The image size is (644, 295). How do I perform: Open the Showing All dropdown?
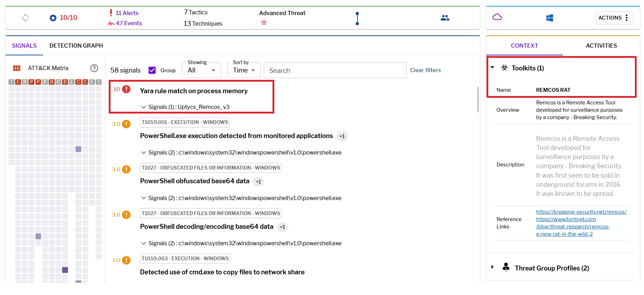201,70
